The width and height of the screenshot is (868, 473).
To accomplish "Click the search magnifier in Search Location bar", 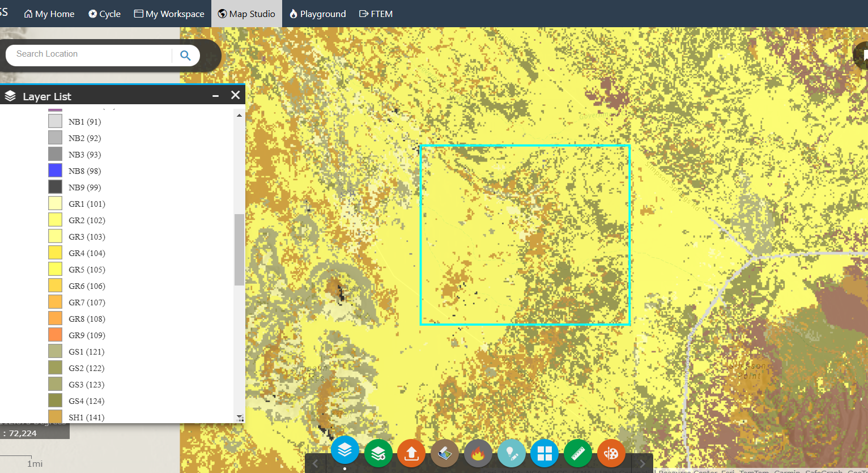I will click(185, 55).
